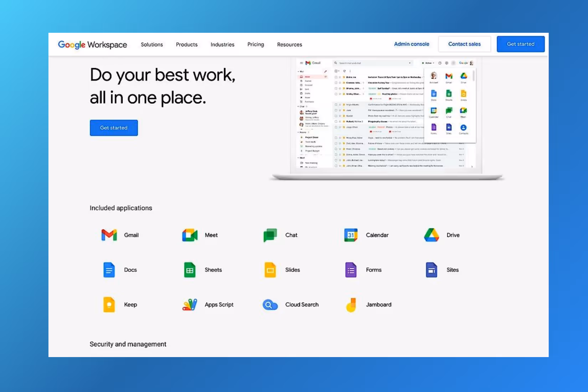The image size is (588, 392).
Task: Click the Drive triangle icon
Action: pyautogui.click(x=432, y=235)
